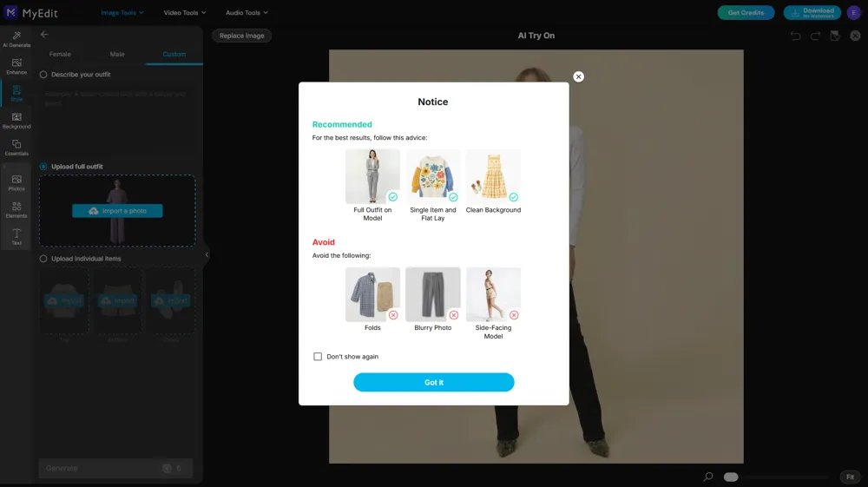
Task: Click the outfit description text field
Action: (117, 120)
